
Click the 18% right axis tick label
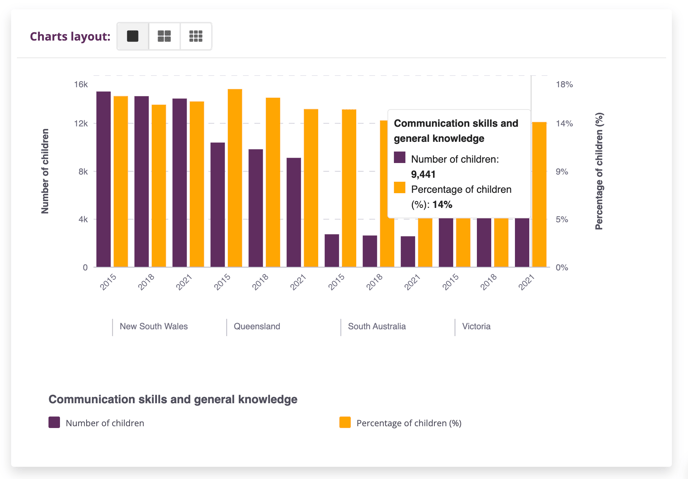pos(564,84)
